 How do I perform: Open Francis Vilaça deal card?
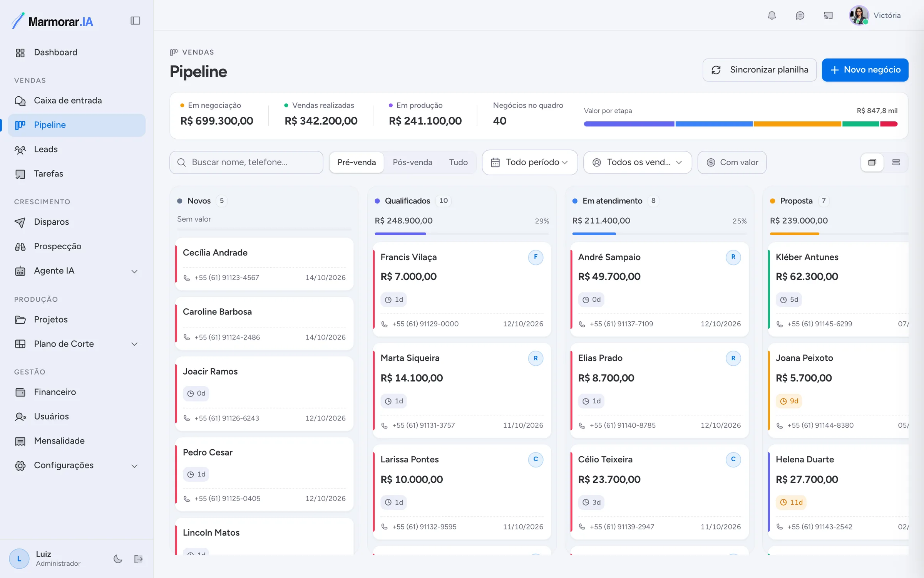pyautogui.click(x=462, y=289)
